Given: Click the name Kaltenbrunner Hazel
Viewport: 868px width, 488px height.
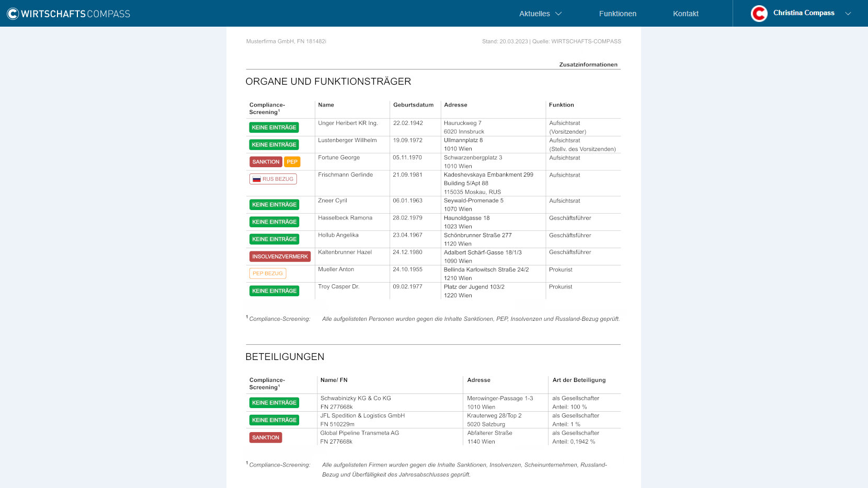Looking at the screenshot, I should pyautogui.click(x=345, y=252).
